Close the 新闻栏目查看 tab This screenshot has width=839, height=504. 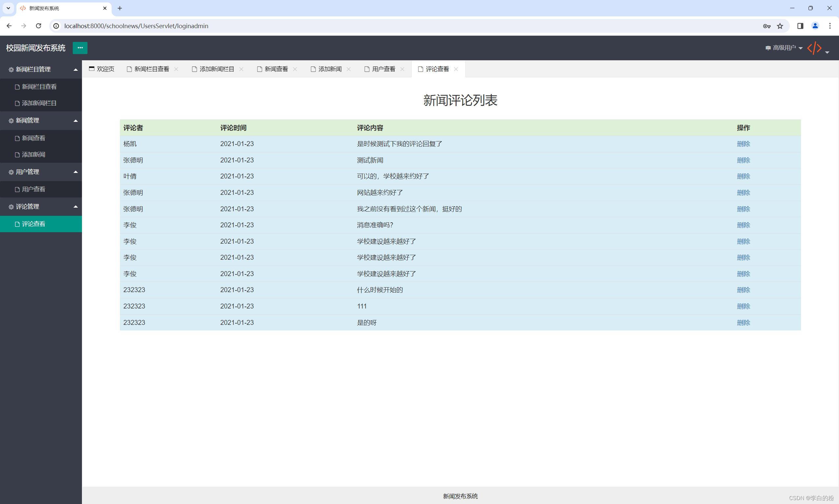(176, 69)
